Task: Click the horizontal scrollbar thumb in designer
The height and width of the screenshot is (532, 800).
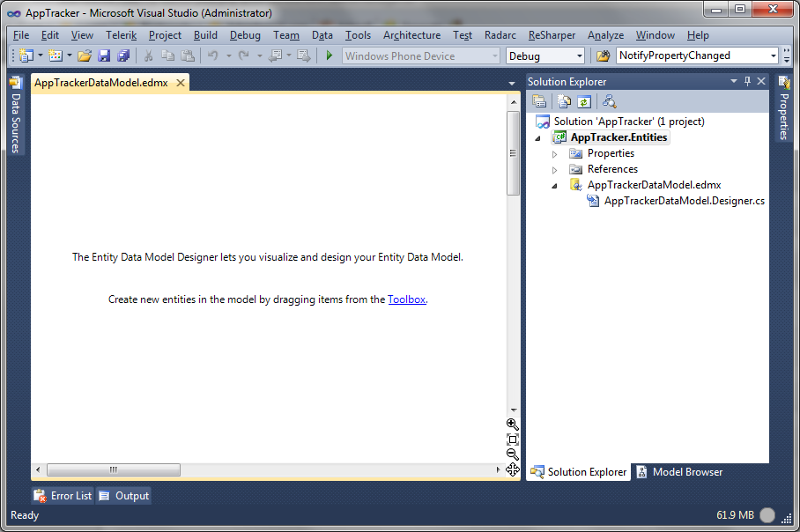Action: [x=114, y=469]
